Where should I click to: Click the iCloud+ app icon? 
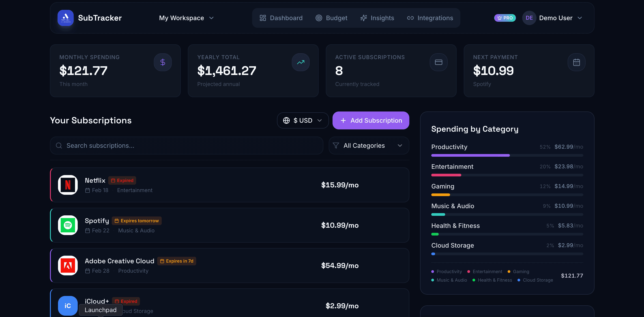67,306
